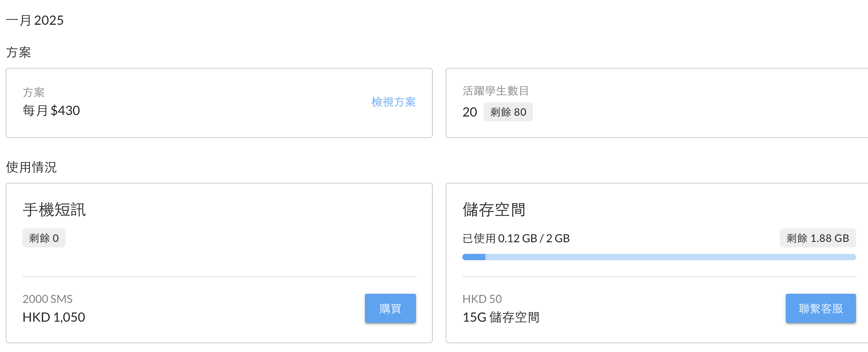Click the 方案 section heading above the cards
The height and width of the screenshot is (352, 868).
18,52
